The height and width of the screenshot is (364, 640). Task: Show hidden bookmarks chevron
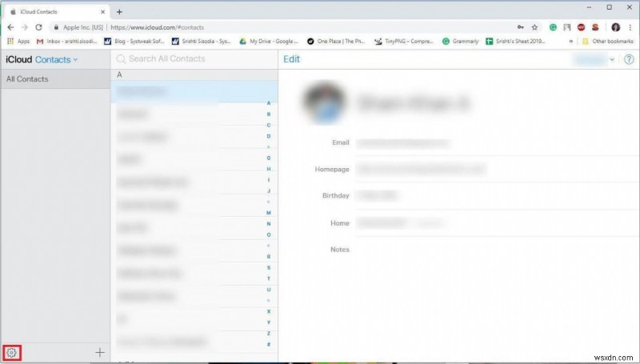(570, 42)
